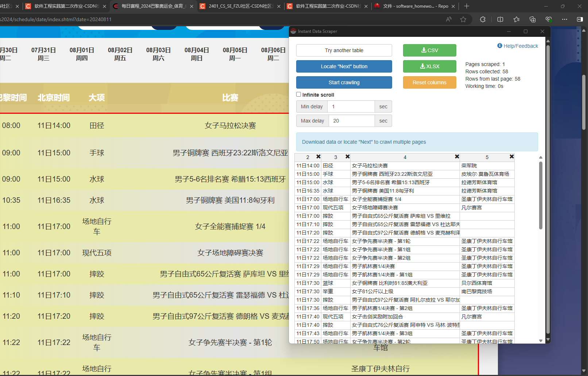Click 女子全能赛捕捉赛 1/4 in scraper table
This screenshot has width=588, height=376.
point(405,199)
